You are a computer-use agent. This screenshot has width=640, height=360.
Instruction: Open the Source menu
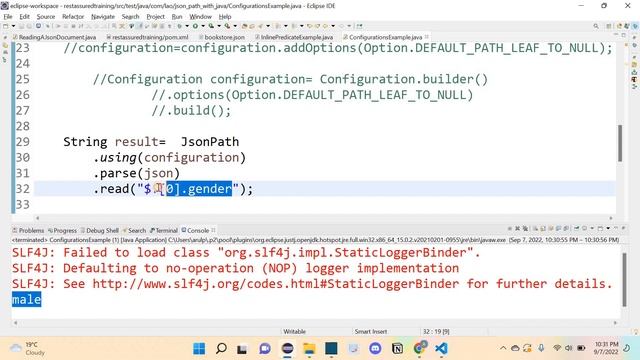(x=46, y=17)
